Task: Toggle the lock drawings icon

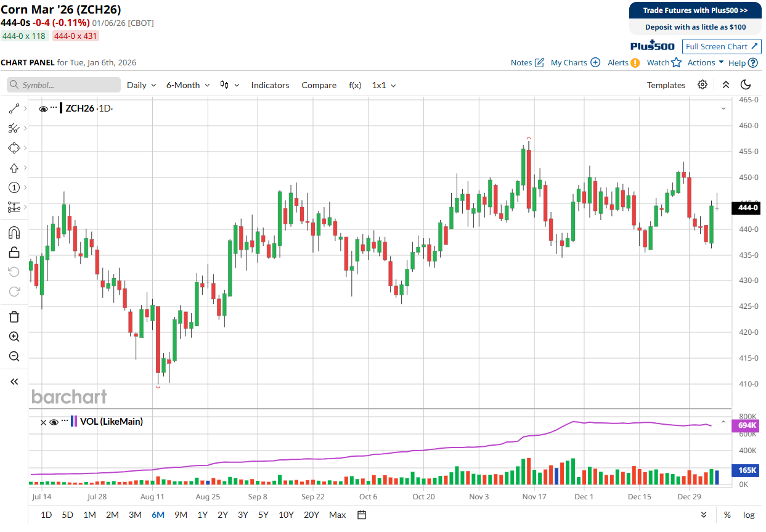Action: tap(14, 252)
